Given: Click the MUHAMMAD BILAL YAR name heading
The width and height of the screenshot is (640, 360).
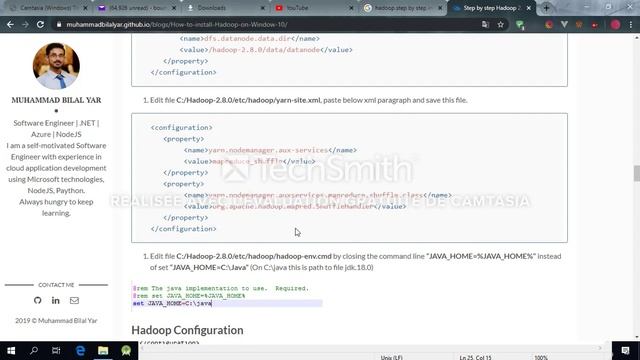Looking at the screenshot, I should click(x=56, y=100).
